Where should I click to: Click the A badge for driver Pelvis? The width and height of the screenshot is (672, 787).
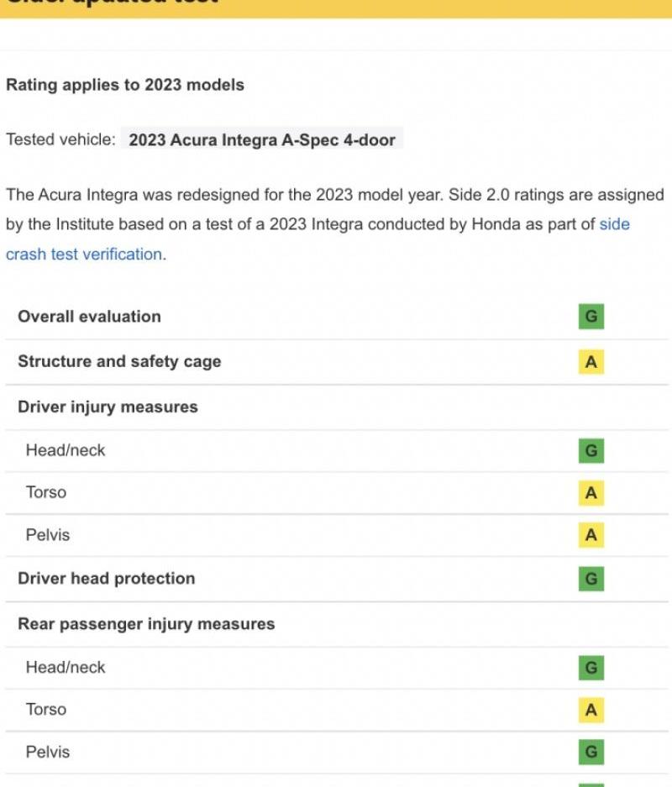click(591, 535)
